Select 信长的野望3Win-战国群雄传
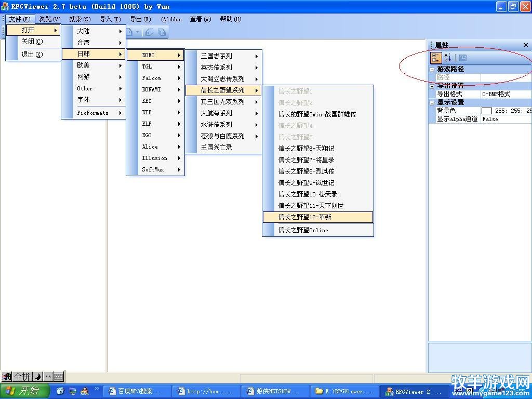This screenshot has width=532, height=399. pos(318,114)
